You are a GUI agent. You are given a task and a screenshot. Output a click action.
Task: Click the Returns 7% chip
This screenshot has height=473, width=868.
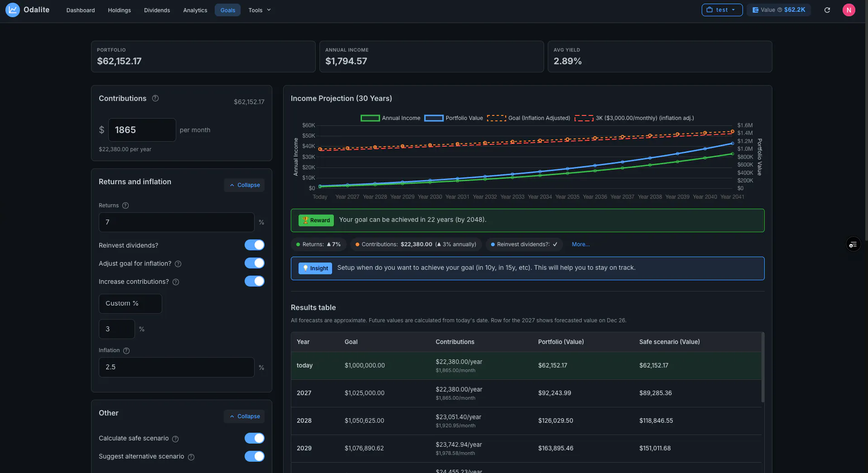[x=318, y=244]
